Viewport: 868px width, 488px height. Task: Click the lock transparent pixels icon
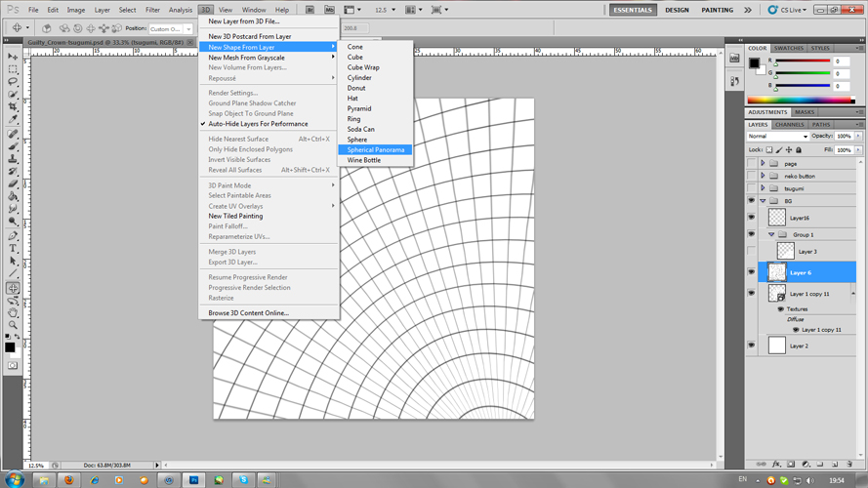click(769, 150)
